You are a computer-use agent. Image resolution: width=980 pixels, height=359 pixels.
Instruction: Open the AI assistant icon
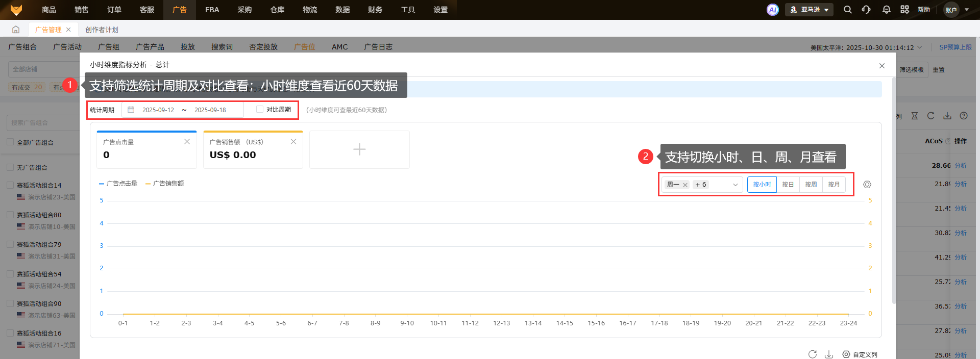773,10
